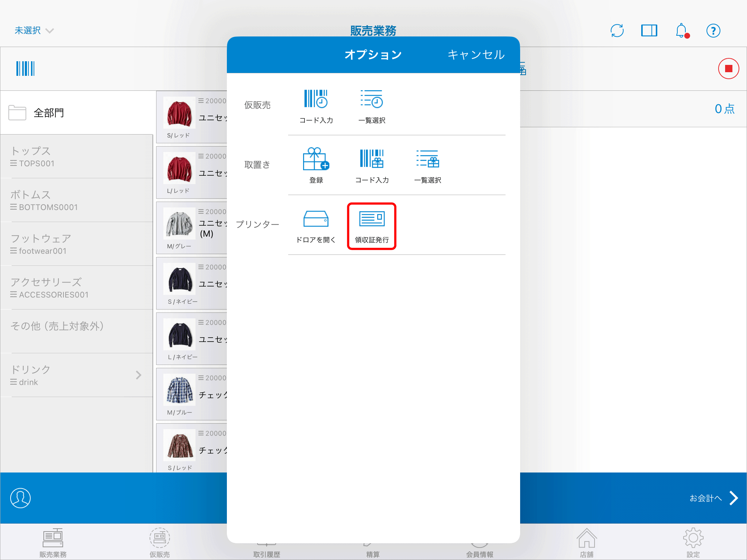Open the notifications bell
The width and height of the screenshot is (747, 560).
681,31
